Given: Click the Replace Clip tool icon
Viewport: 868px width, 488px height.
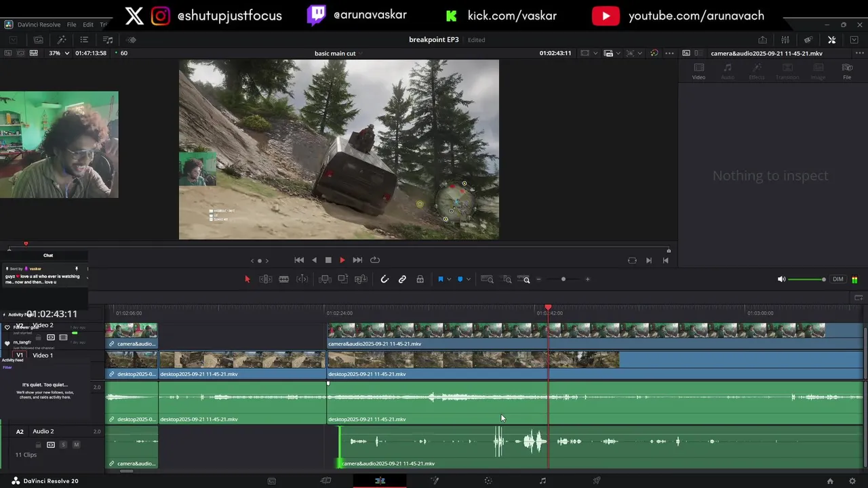Looking at the screenshot, I should pos(361,279).
